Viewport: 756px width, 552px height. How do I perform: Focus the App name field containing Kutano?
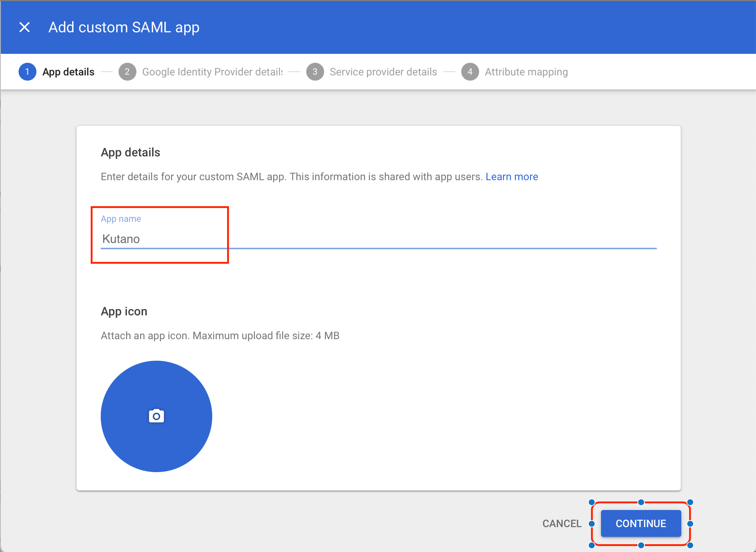click(379, 239)
